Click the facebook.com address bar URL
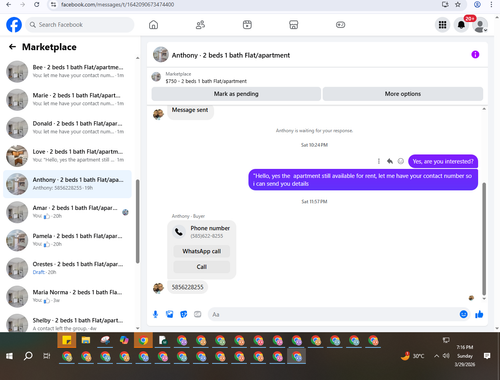Image resolution: width=500 pixels, height=380 pixels. (x=117, y=5)
